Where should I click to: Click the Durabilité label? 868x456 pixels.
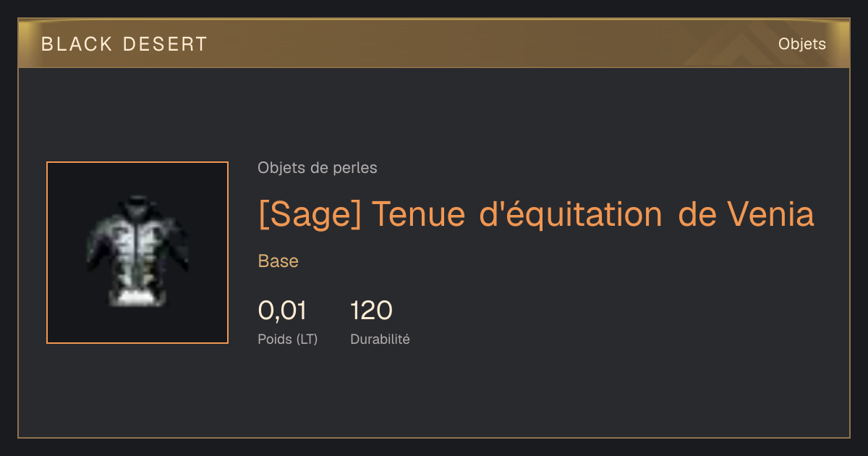pos(380,339)
